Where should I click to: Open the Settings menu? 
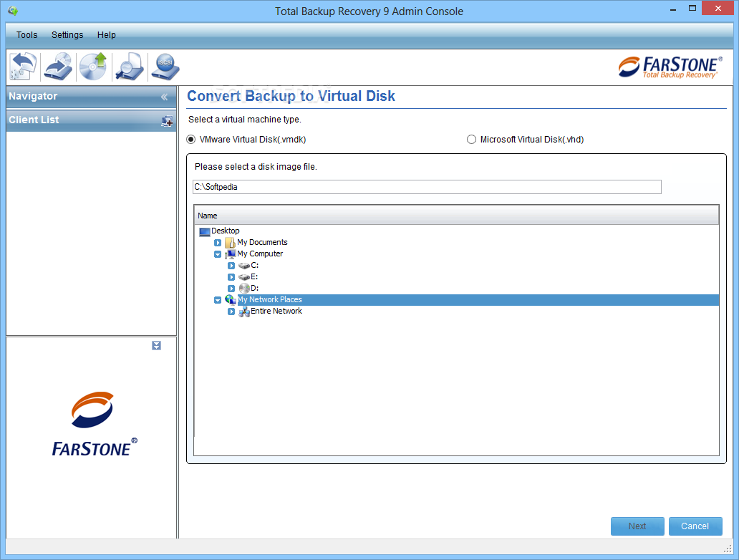67,35
